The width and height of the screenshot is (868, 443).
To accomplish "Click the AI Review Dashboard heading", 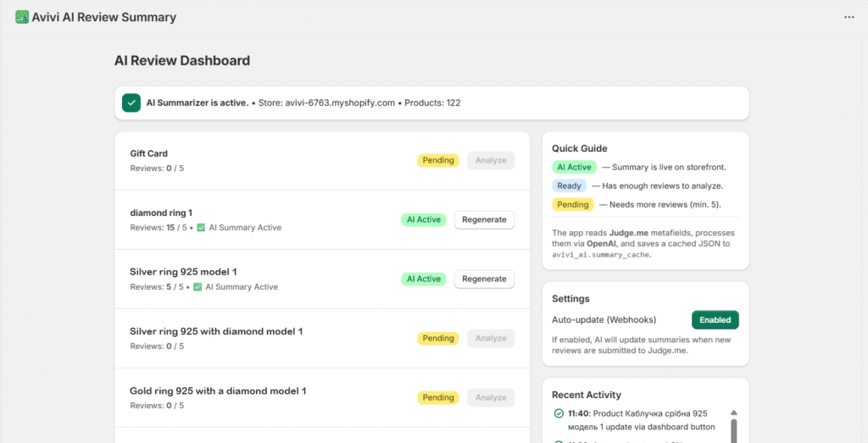I will coord(182,61).
